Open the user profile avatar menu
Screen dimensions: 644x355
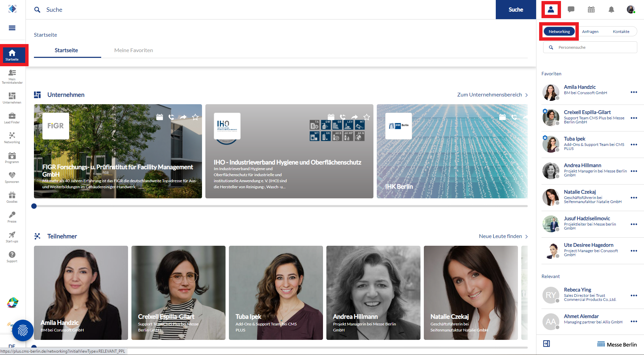[x=631, y=9]
